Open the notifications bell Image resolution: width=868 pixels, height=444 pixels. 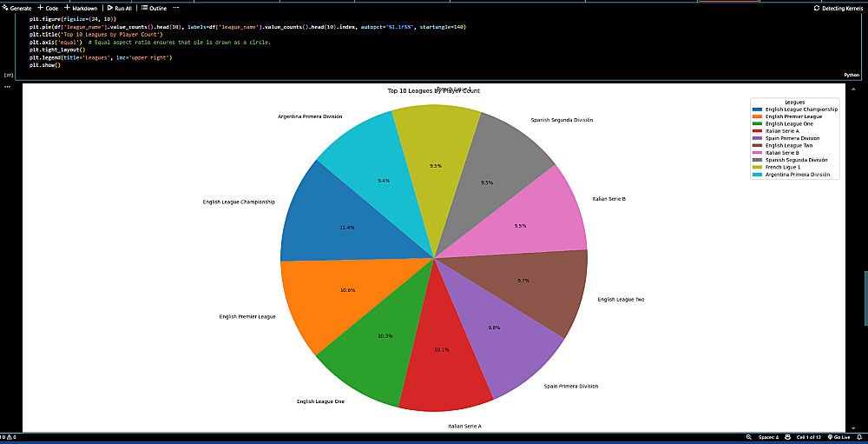click(859, 437)
